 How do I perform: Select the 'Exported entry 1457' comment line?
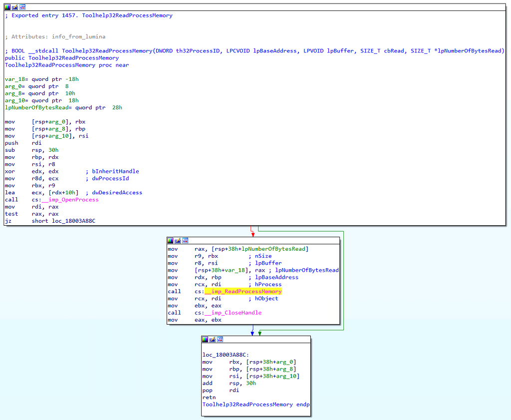tap(89, 15)
